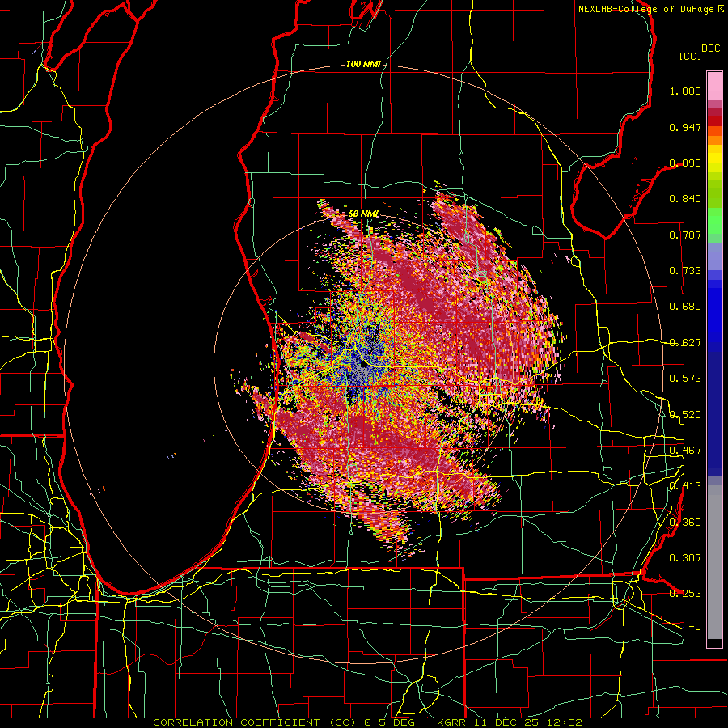Pick the pink swatch atop the color scale
Screen dimensions: 728x728
[x=714, y=86]
